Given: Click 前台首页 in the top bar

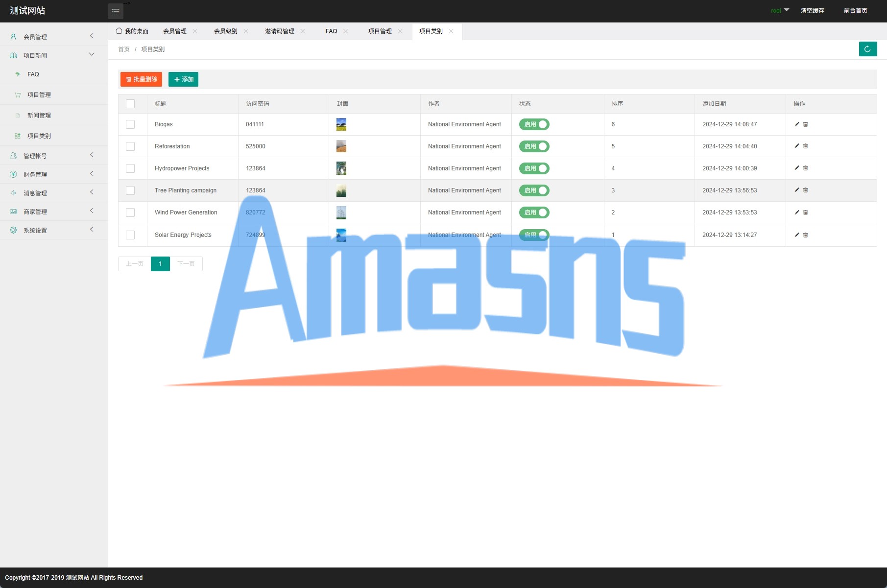Looking at the screenshot, I should [855, 10].
